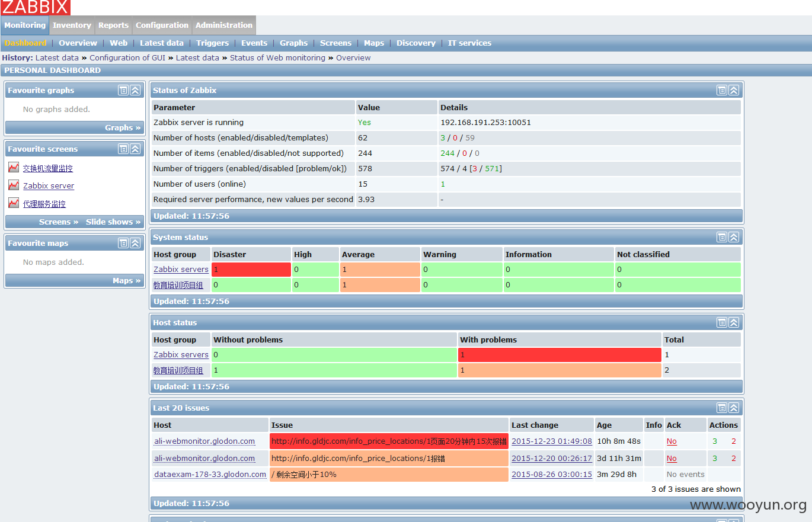Screen dimensions: 812x522
Task: Open the 交换机流量监控 screen link
Action: 48,168
